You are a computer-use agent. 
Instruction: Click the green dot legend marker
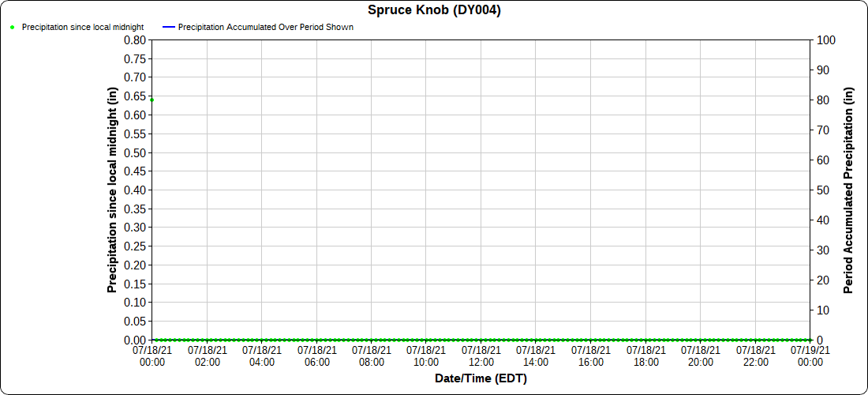13,27
